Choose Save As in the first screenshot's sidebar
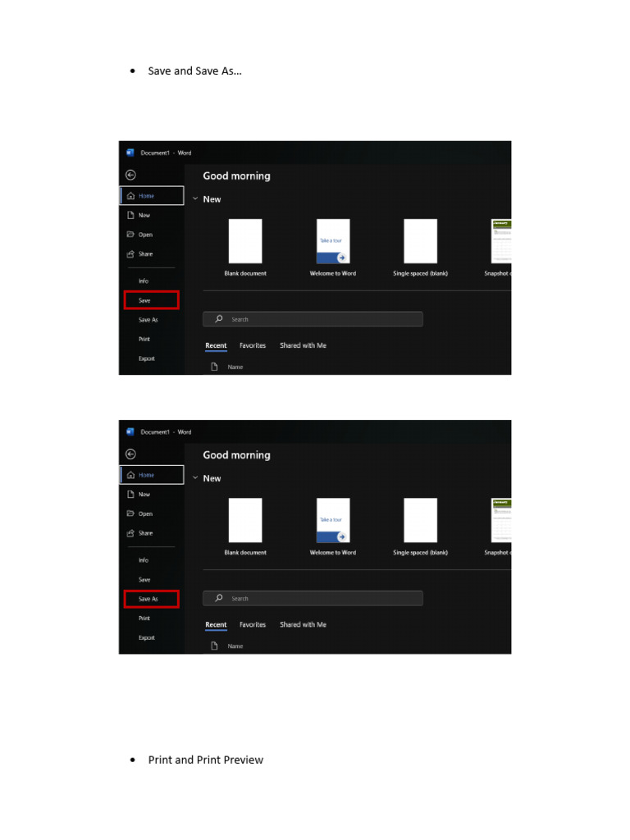 [x=148, y=320]
